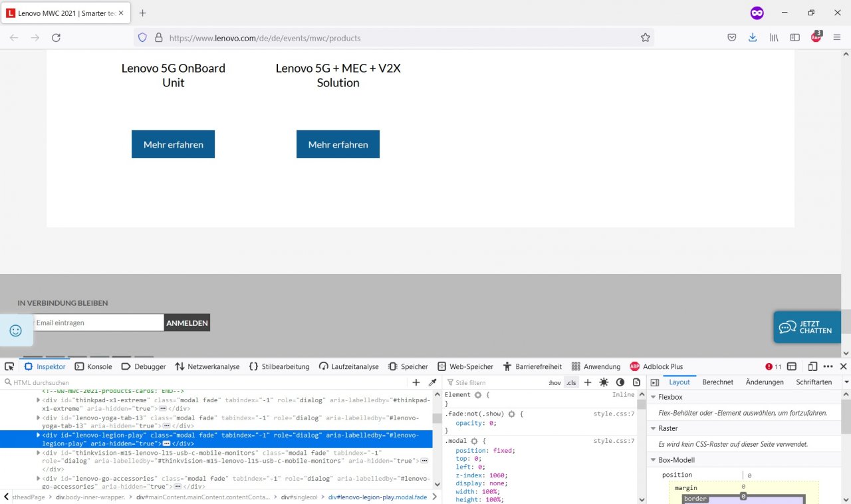
Task: Click the Stile filtern filter field
Action: coord(495,382)
